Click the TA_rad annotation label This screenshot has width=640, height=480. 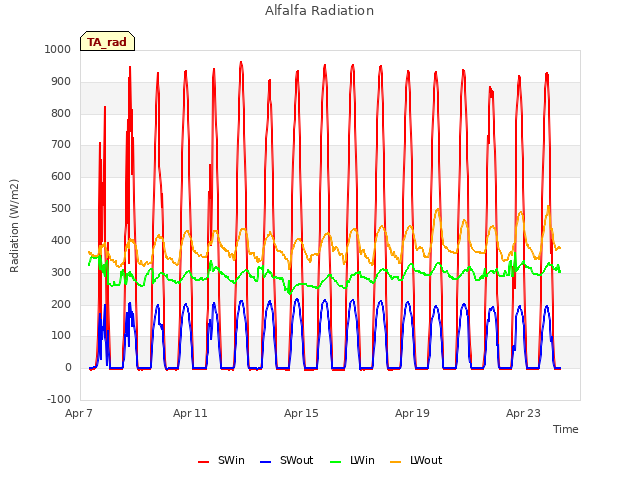(107, 42)
